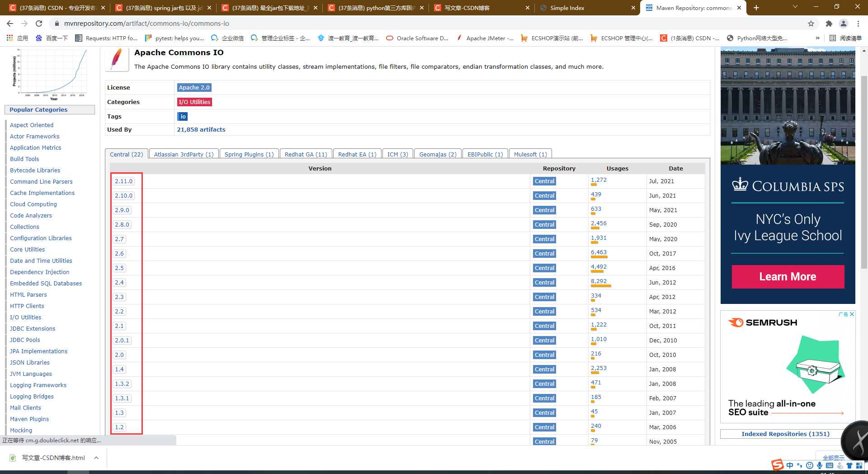Select the ICM (3) tab
The image size is (868, 474).
pos(398,154)
